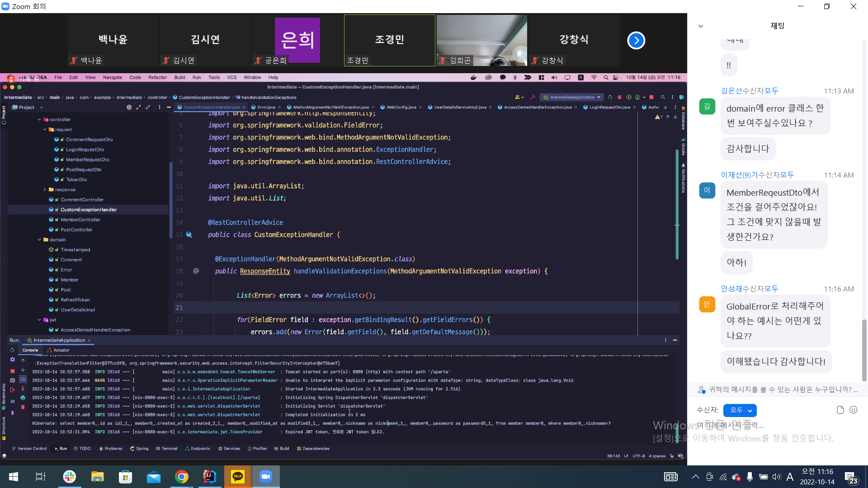Image resolution: width=868 pixels, height=488 pixels.
Task: Collapse the chat panel using top chevron
Action: [x=701, y=26]
